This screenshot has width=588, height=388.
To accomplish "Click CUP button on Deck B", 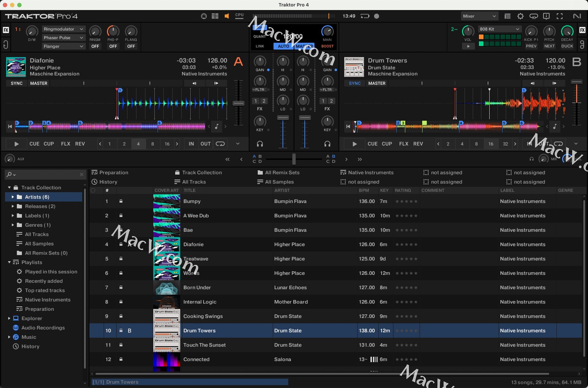I will click(x=387, y=144).
